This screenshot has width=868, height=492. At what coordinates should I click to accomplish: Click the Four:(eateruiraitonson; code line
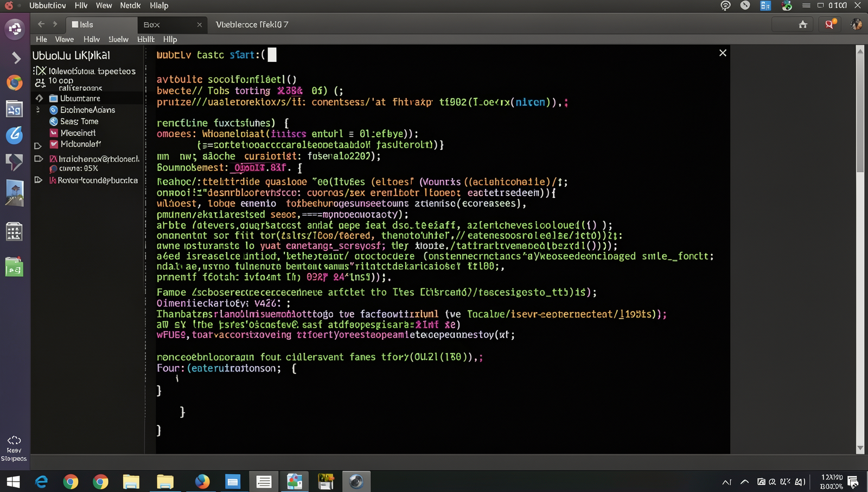point(227,368)
